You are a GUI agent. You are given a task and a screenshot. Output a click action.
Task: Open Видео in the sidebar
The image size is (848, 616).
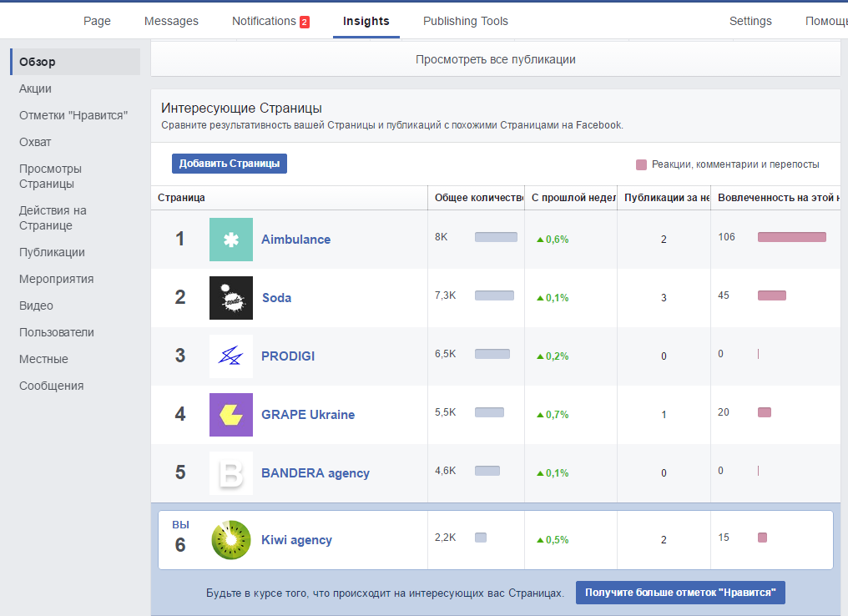36,305
